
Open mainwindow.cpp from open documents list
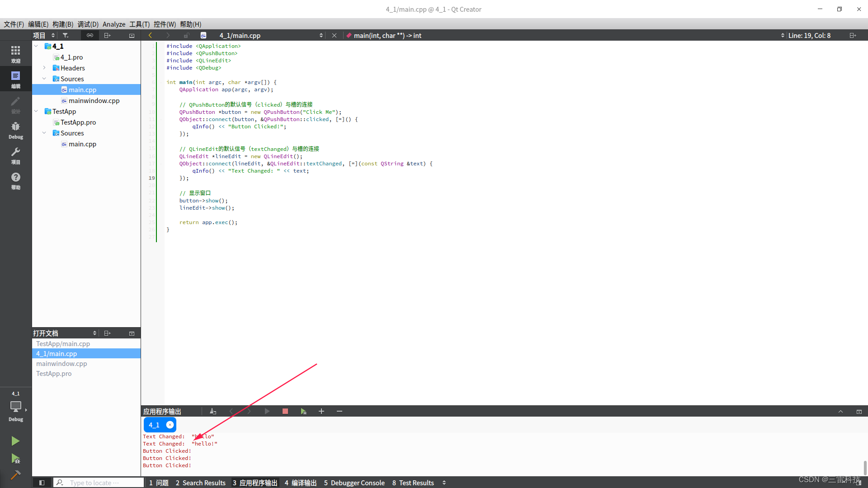tap(61, 364)
